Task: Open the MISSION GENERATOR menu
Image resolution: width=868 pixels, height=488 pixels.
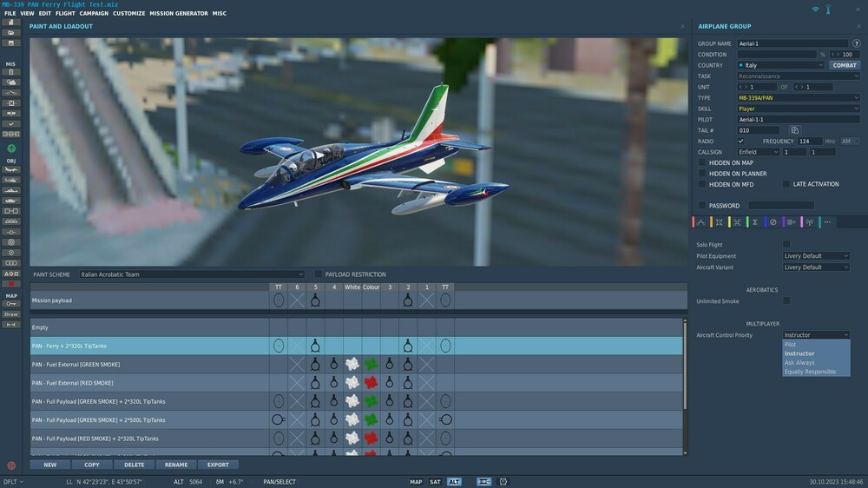Action: click(x=179, y=13)
